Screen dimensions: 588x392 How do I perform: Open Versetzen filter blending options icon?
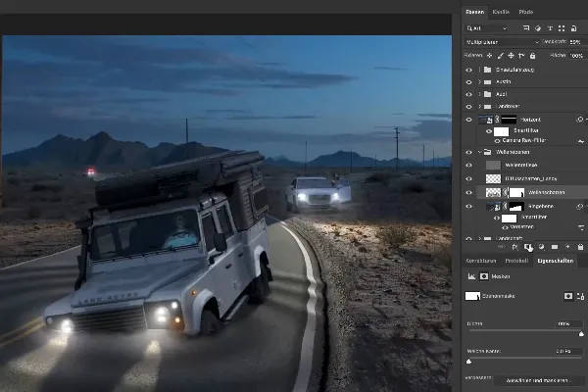pyautogui.click(x=581, y=227)
